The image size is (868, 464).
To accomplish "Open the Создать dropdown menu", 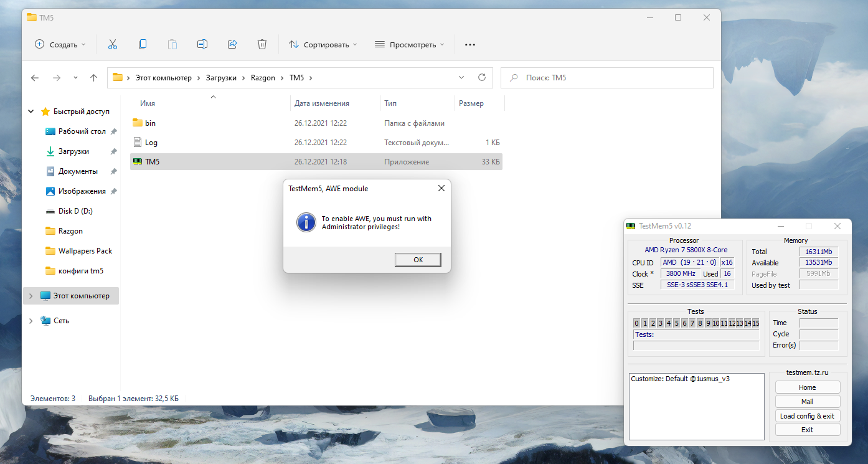I will coord(60,45).
